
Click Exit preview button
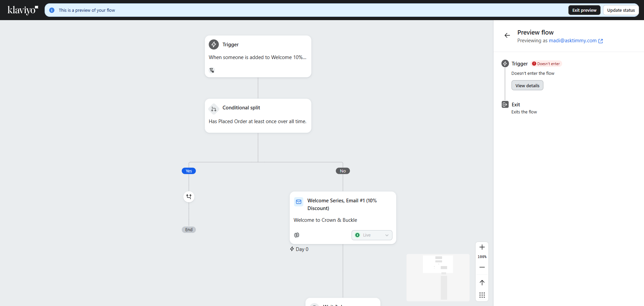[x=584, y=10]
